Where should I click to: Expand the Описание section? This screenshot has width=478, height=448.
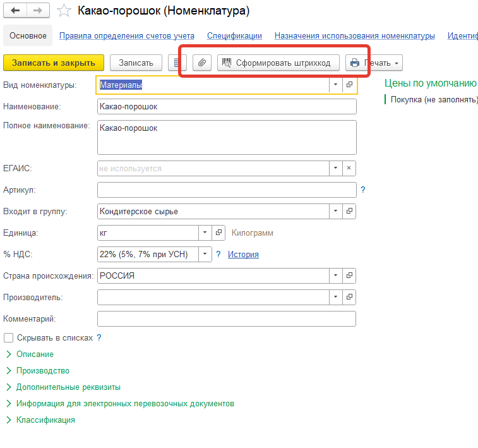[30, 354]
